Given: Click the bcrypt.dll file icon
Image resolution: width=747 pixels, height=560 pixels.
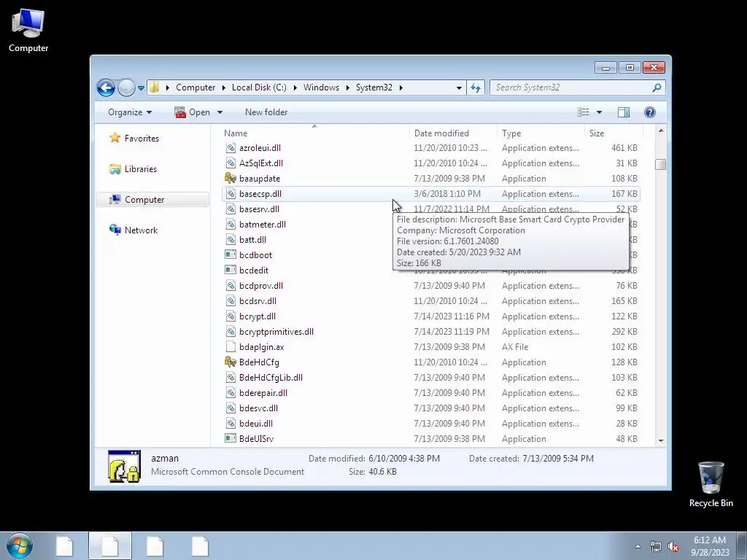Looking at the screenshot, I should pyautogui.click(x=231, y=316).
